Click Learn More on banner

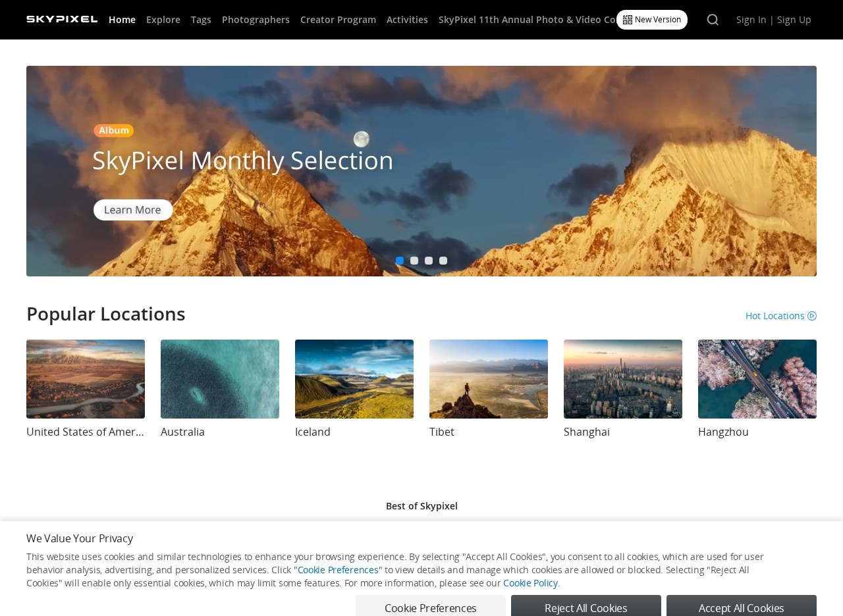(133, 210)
